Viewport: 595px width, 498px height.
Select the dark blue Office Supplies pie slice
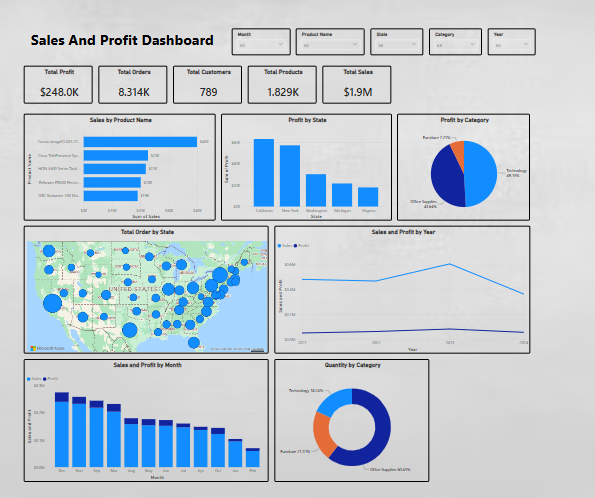pyautogui.click(x=446, y=178)
